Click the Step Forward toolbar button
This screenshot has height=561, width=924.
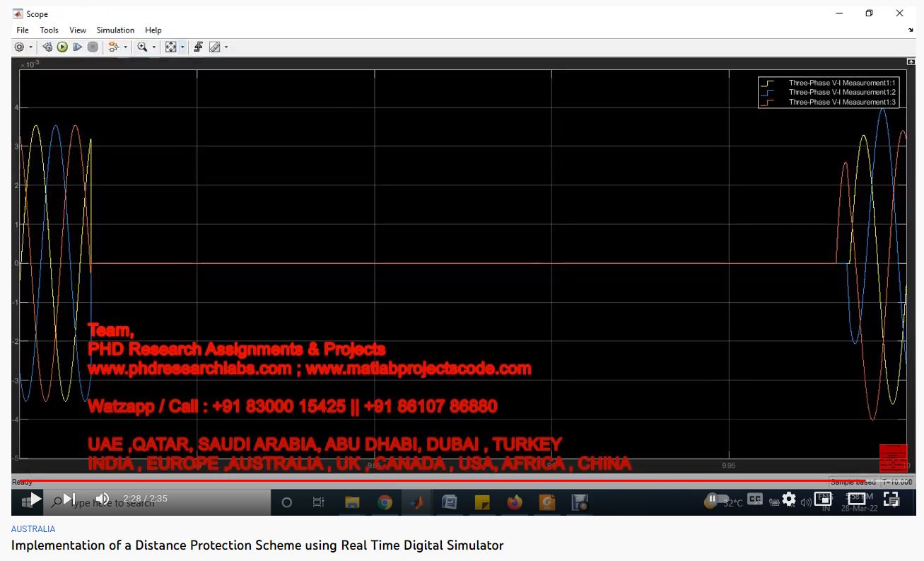click(78, 47)
